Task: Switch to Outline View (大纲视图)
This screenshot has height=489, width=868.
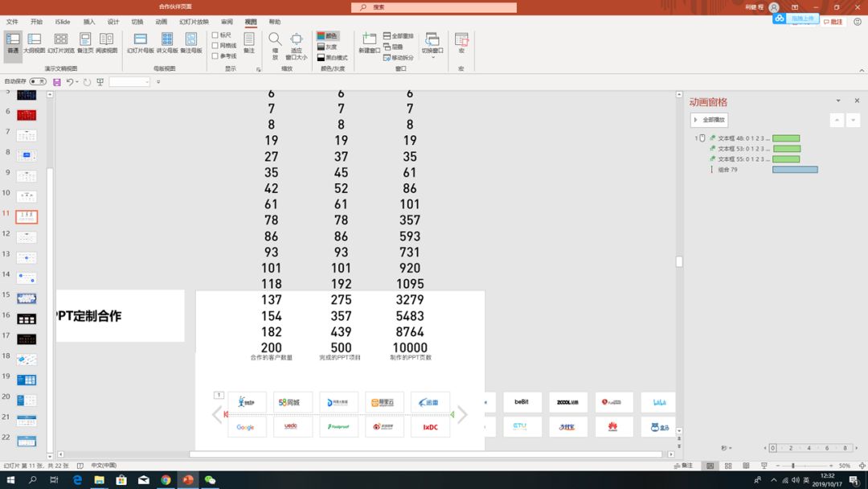Action: point(35,43)
